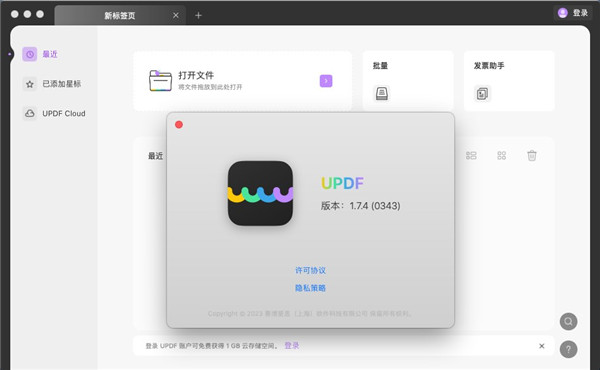Open the starred files (已添加星标) section
Screen dimensions: 600x370
52,84
